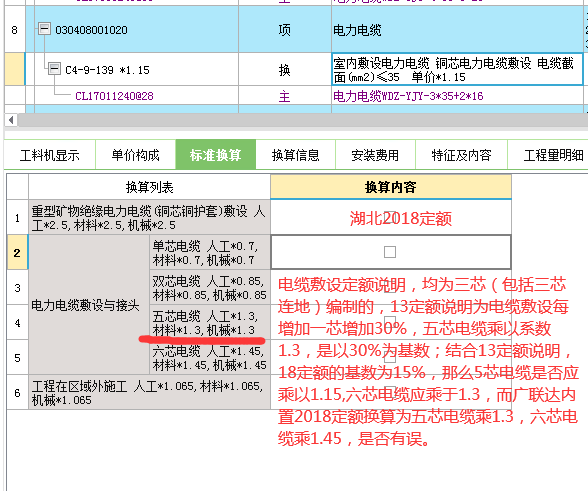Open the 特征及内容 tab
The image size is (588, 491).
coord(461,155)
